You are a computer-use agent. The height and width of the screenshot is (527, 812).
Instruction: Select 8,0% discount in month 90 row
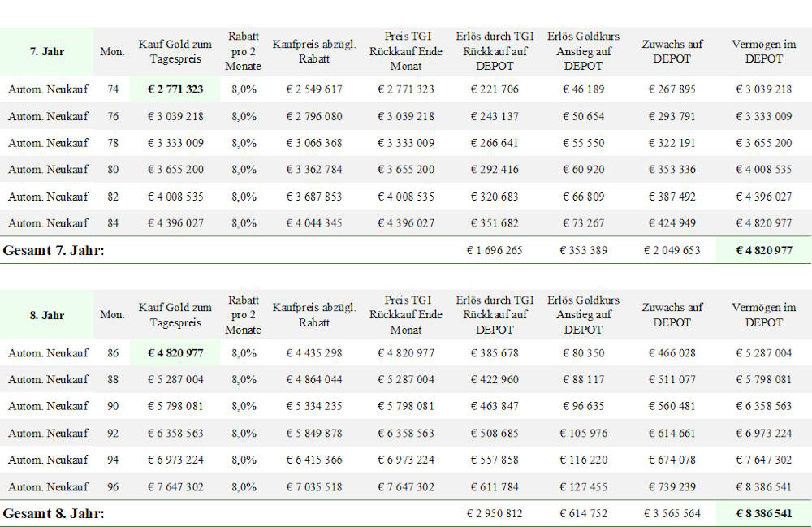tap(244, 406)
